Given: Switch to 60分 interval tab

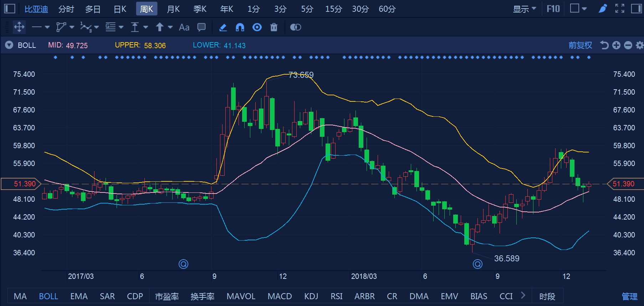Looking at the screenshot, I should (387, 9).
